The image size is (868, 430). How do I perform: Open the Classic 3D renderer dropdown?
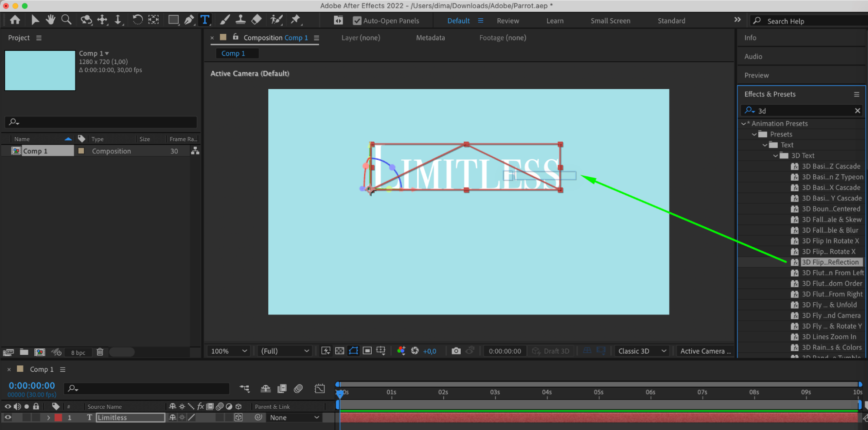642,351
